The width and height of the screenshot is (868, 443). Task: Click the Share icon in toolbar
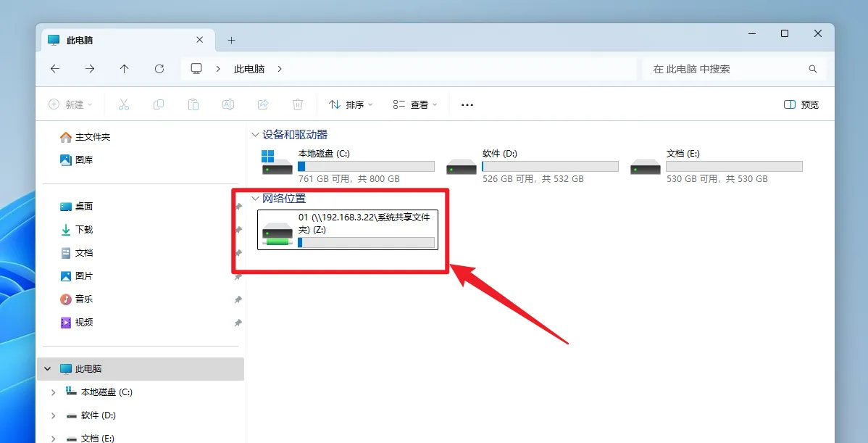(x=263, y=104)
